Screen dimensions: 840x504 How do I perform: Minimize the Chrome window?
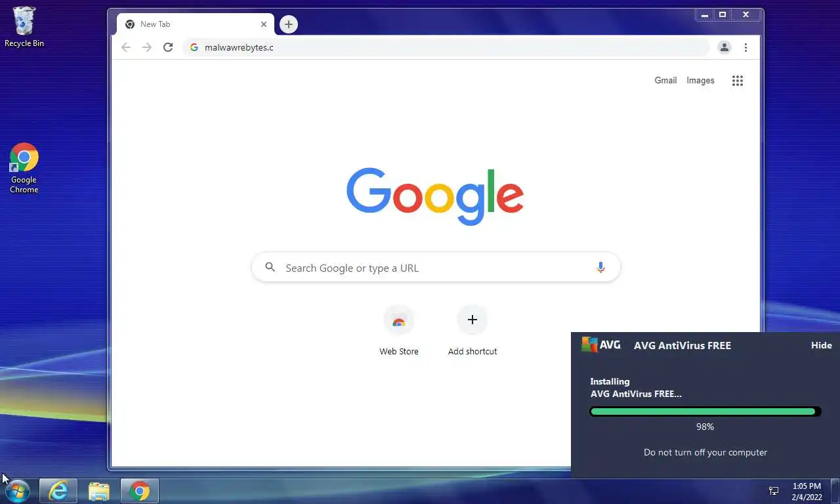tap(705, 14)
